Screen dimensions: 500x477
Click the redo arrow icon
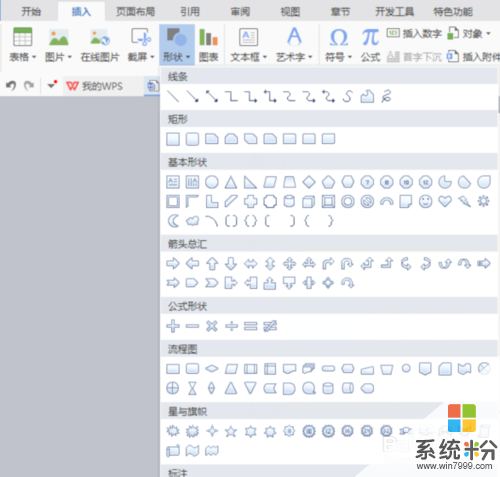pos(29,86)
